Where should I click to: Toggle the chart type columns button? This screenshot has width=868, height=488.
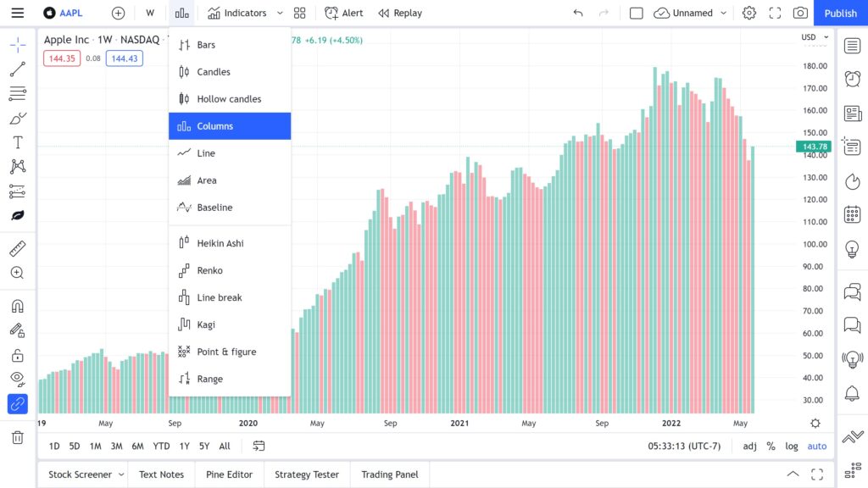tap(182, 13)
